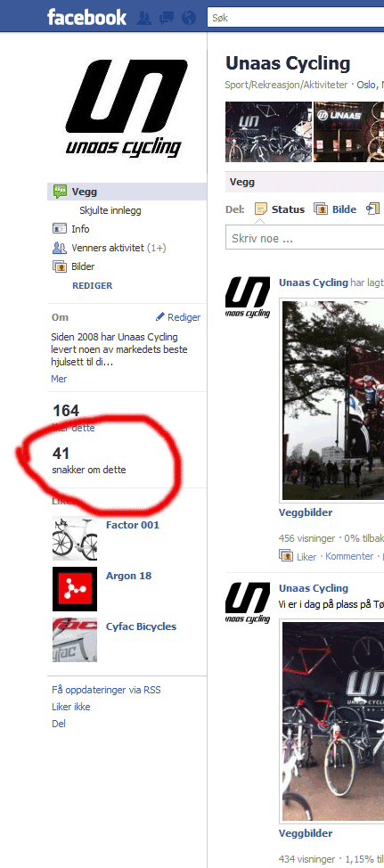Screen dimensions: 384x868
Task: Open friend requests icon in top bar
Action: coord(144,18)
